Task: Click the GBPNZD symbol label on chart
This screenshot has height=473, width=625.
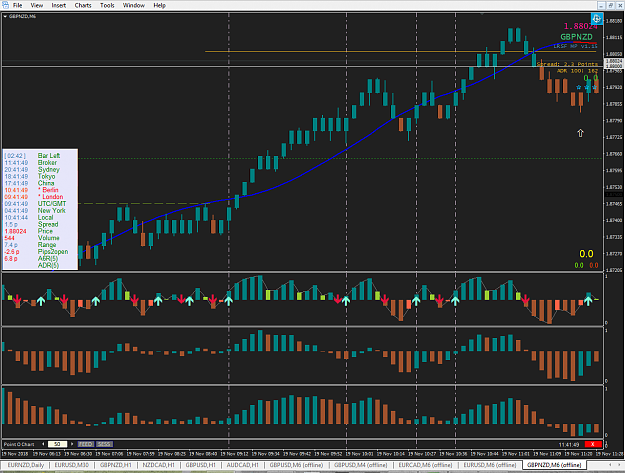Action: click(576, 37)
